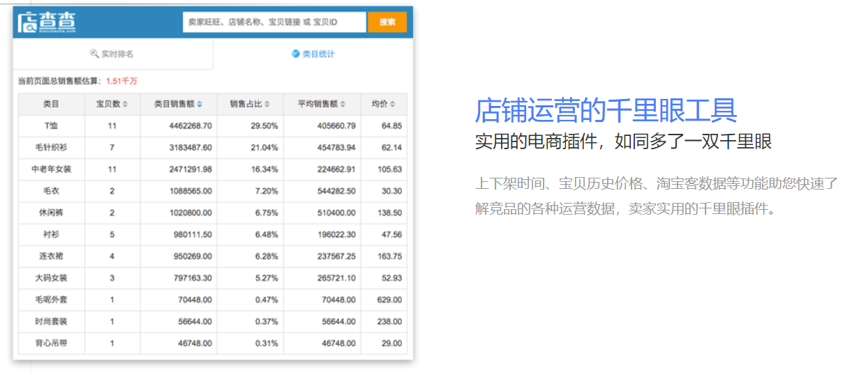The height and width of the screenshot is (375, 868).
Task: Click sales value 1088565.00
Action: click(x=190, y=191)
